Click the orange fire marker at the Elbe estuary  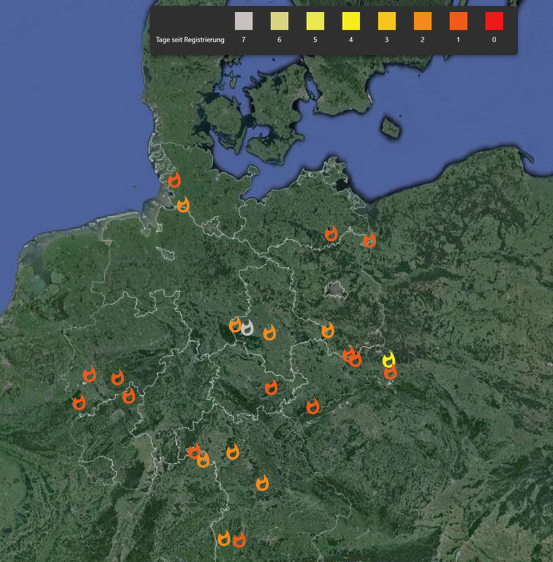pos(183,205)
